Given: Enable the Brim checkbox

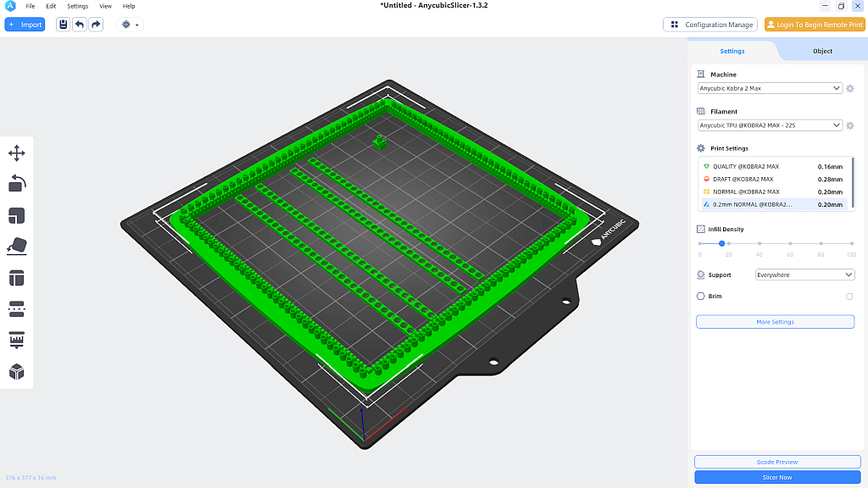Looking at the screenshot, I should pos(849,297).
